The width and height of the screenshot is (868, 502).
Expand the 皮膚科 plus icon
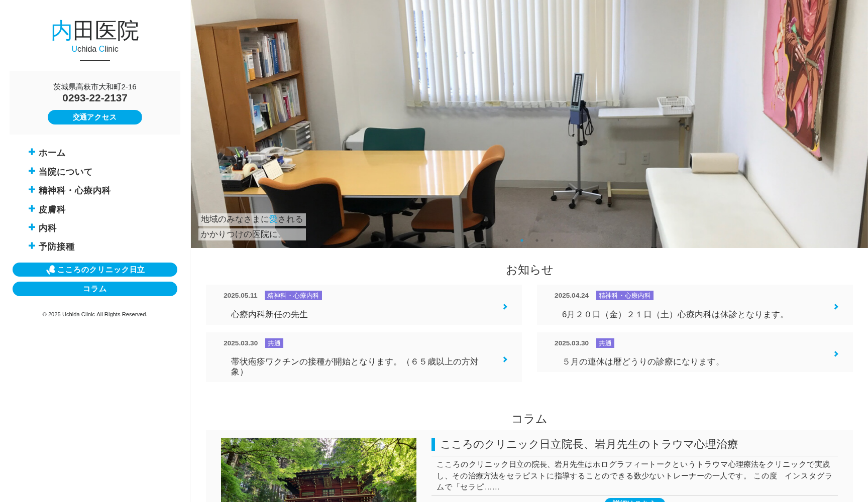(31, 208)
